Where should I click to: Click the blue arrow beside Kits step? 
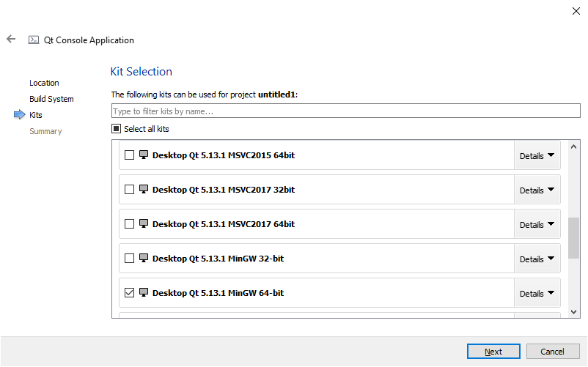19,114
